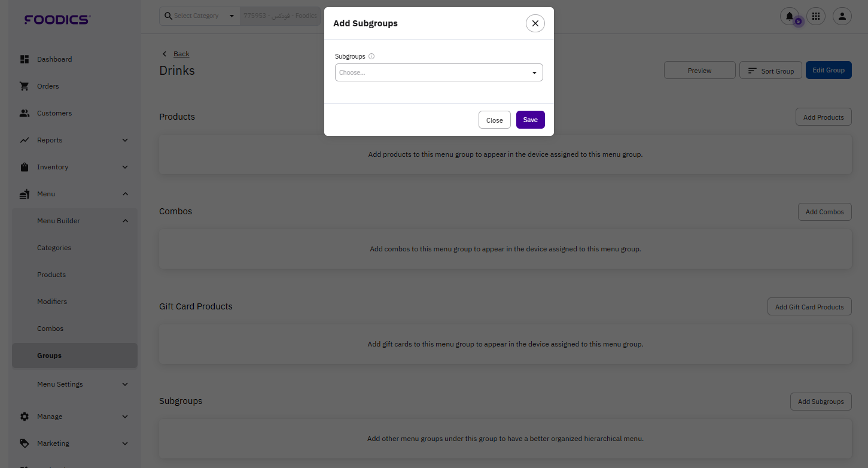The image size is (868, 468).
Task: Click the Inventory bag icon
Action: [25, 167]
